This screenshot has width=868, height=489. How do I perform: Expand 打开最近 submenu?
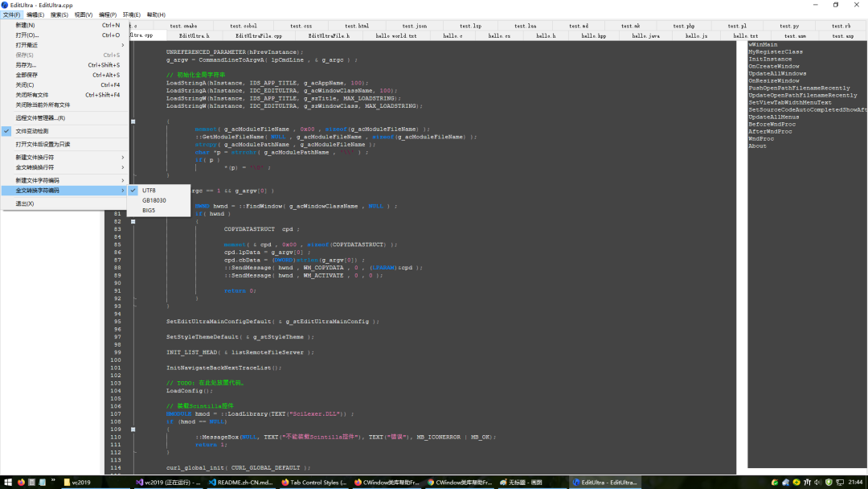pos(64,45)
